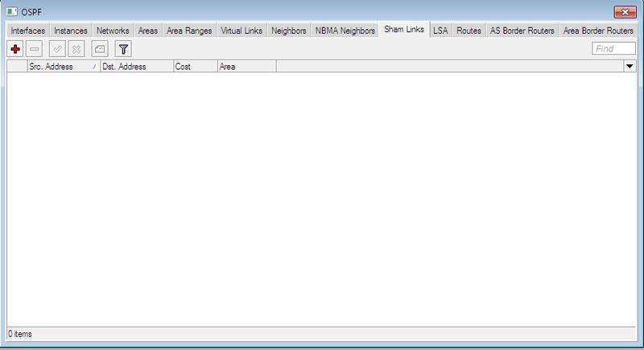View the Area Border Routers tab
The image size is (644, 350).
[598, 31]
